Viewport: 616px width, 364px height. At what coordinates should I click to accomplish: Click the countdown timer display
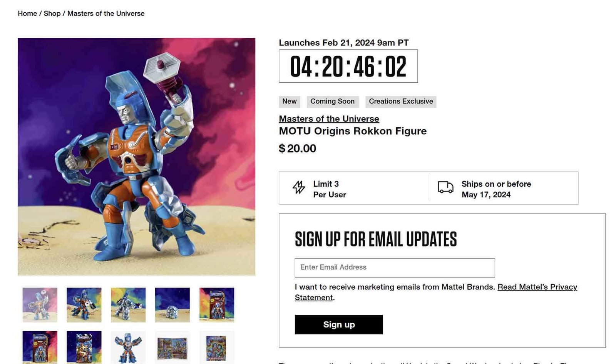coord(348,66)
